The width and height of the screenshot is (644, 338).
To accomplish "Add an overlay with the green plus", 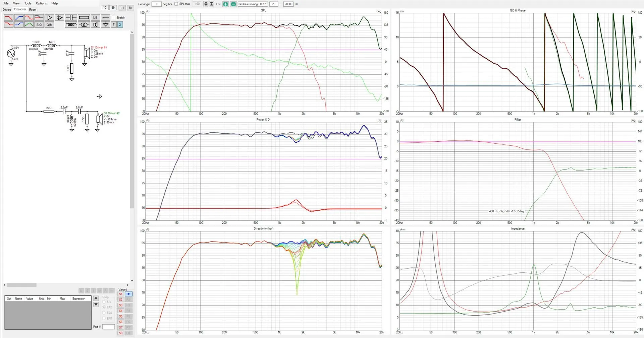I will (x=225, y=4).
